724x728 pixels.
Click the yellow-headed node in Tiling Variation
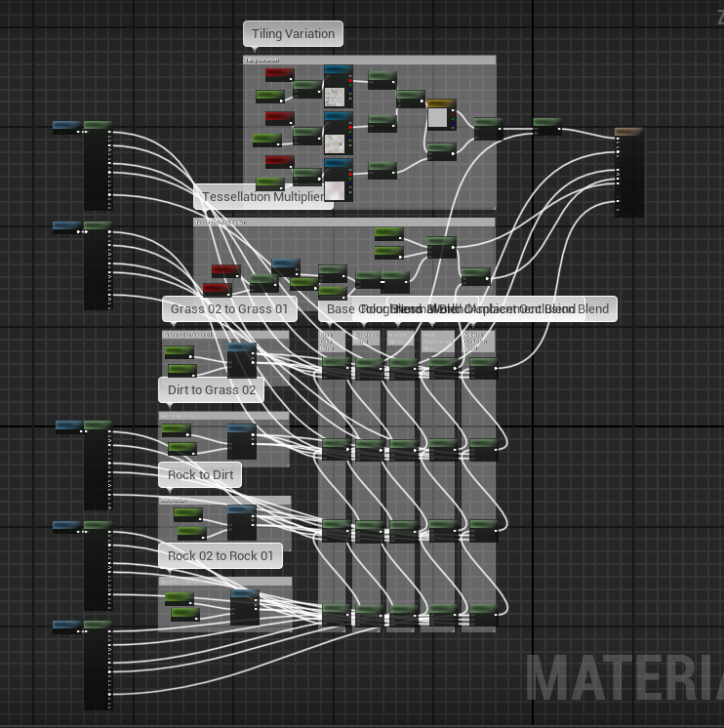440,102
